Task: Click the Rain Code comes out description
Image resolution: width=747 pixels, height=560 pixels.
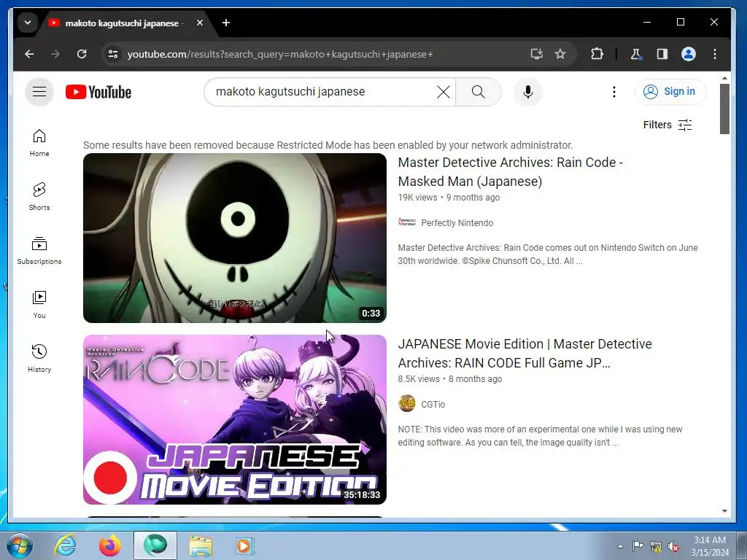Action: [548, 254]
